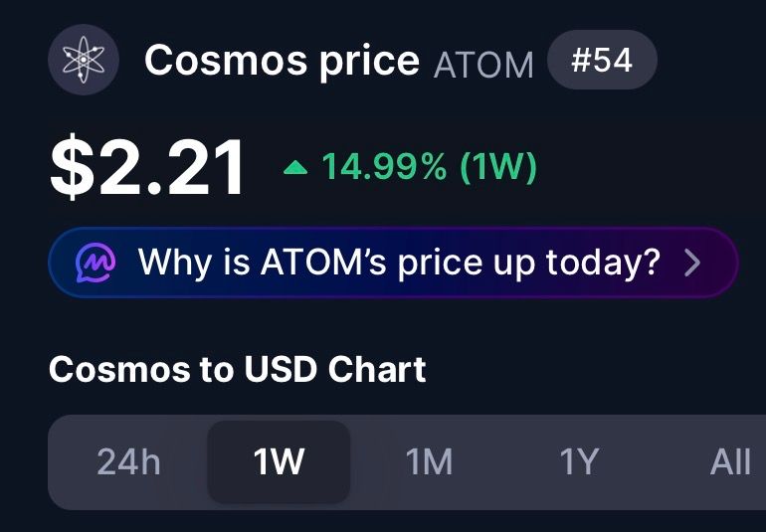766x532 pixels.
Task: Click the 14.99% change value
Action: [384, 168]
